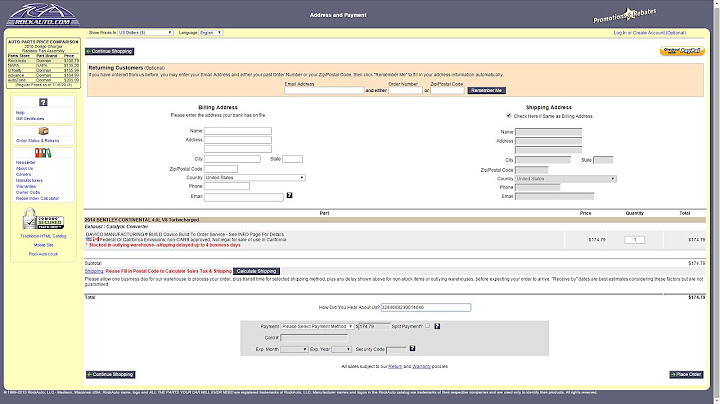Click the bottom Continue Shopping button

pos(110,375)
